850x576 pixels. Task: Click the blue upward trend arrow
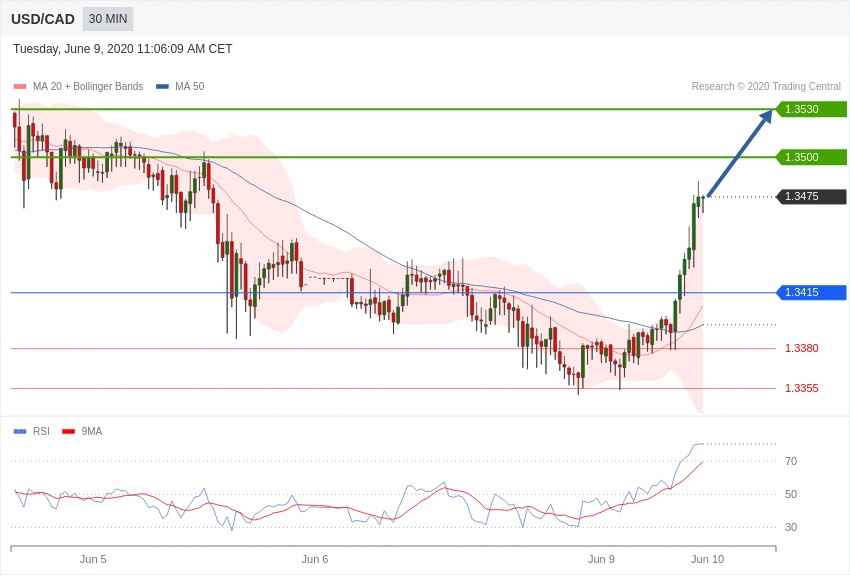pos(740,153)
